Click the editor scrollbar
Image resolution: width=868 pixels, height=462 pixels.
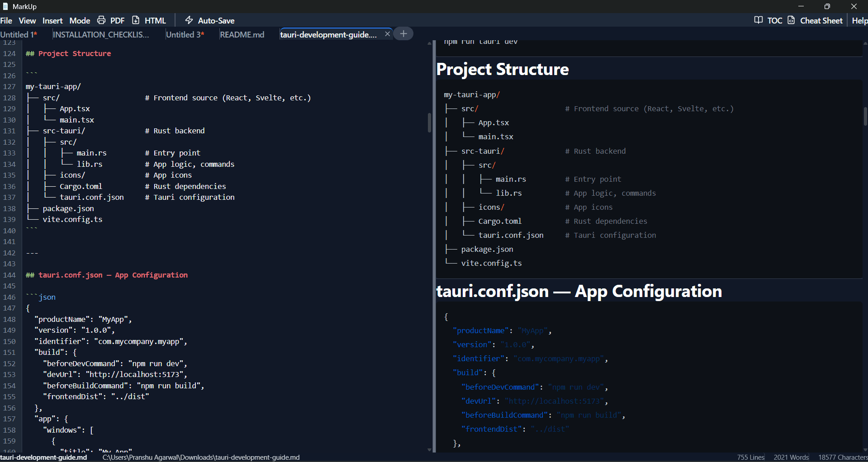coord(429,123)
